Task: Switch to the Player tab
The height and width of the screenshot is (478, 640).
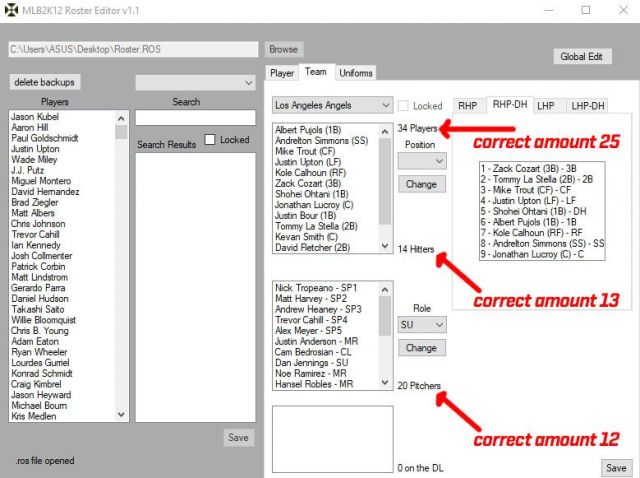Action: coord(282,73)
